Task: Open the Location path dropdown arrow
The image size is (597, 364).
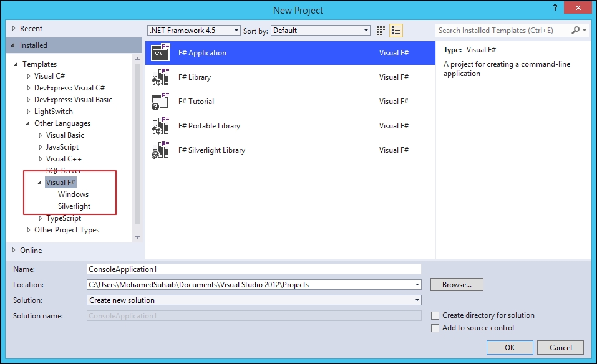Action: coord(417,284)
